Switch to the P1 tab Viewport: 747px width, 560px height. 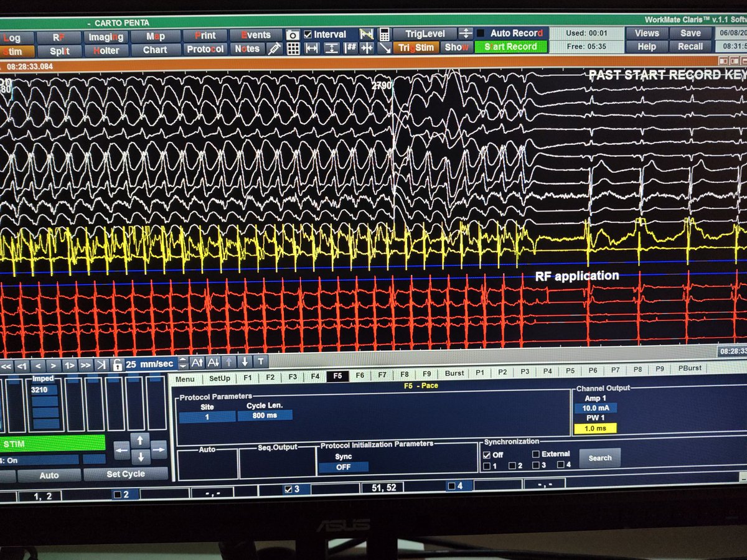point(479,373)
